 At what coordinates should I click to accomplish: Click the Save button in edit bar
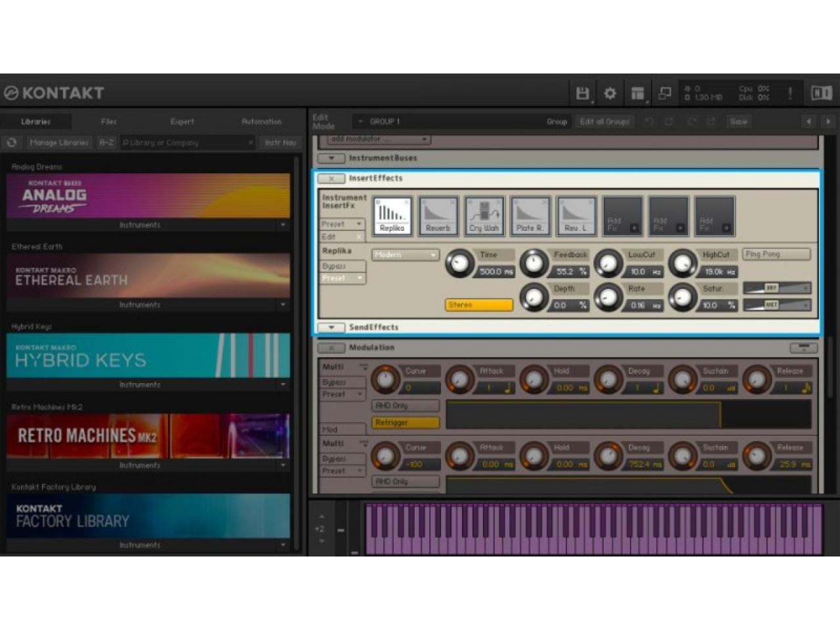(x=739, y=121)
